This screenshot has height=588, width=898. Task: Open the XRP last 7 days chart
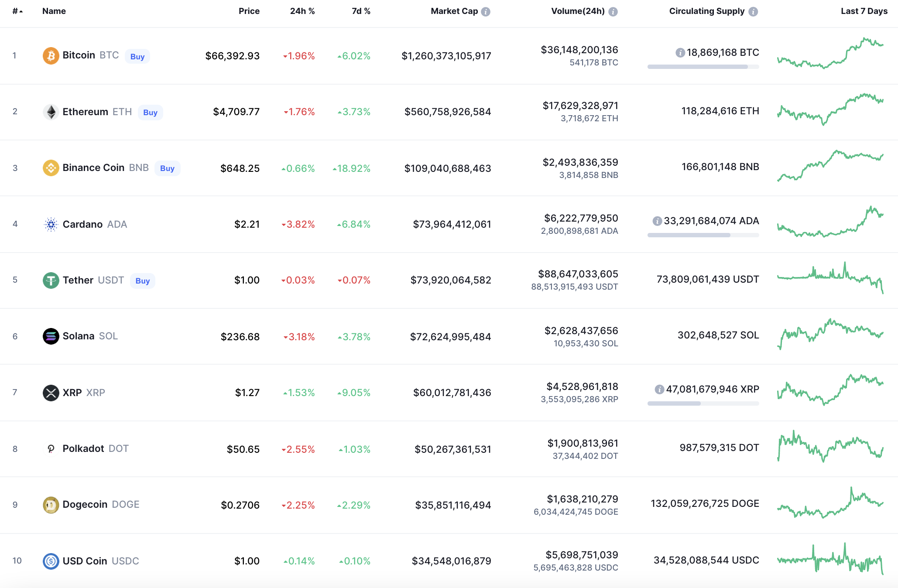[x=830, y=390]
